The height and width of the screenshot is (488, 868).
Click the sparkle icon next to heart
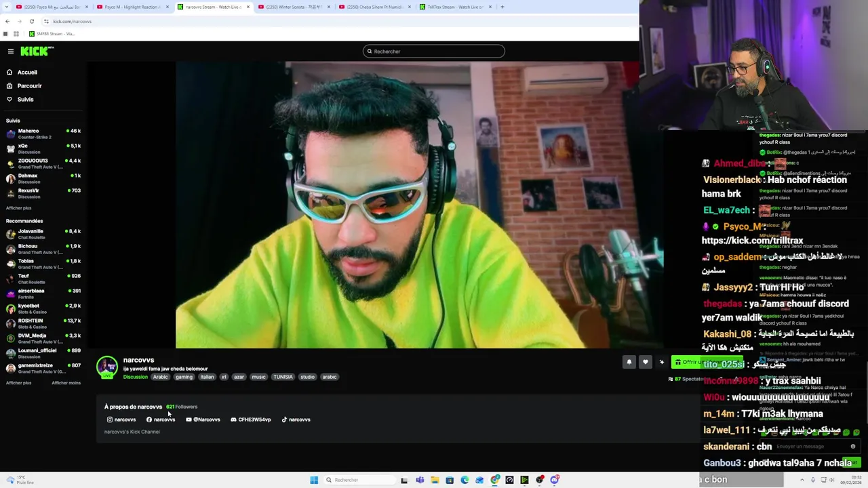click(x=662, y=362)
